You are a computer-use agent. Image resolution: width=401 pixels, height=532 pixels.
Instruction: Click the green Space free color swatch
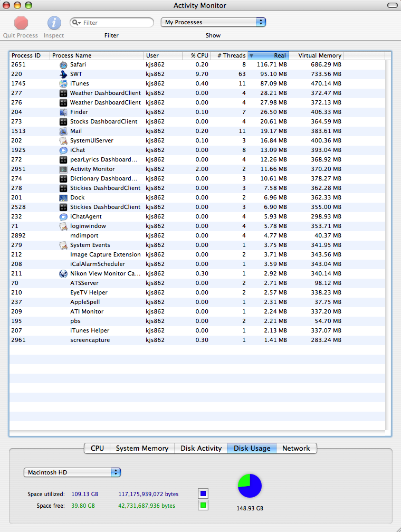click(203, 505)
